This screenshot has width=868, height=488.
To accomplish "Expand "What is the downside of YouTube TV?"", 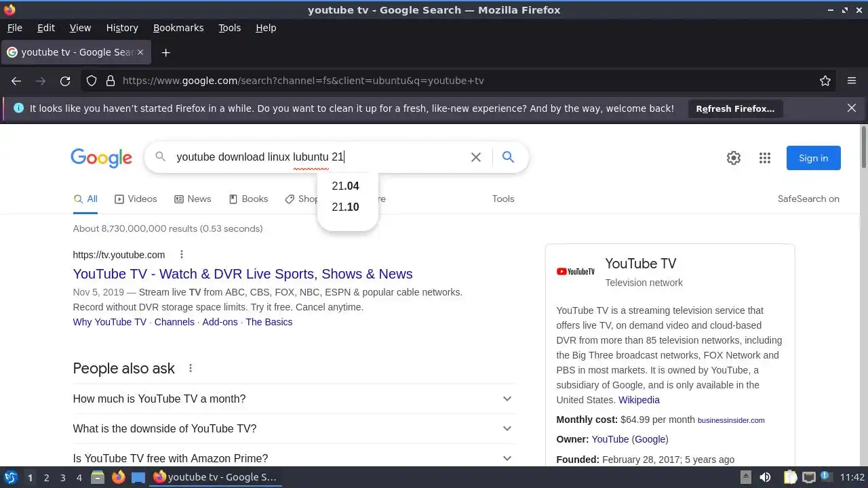I will [x=294, y=428].
